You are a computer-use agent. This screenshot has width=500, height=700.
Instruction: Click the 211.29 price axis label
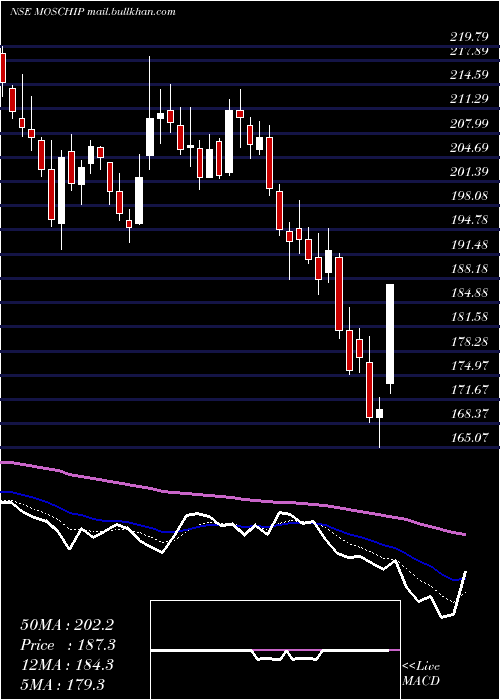469,99
